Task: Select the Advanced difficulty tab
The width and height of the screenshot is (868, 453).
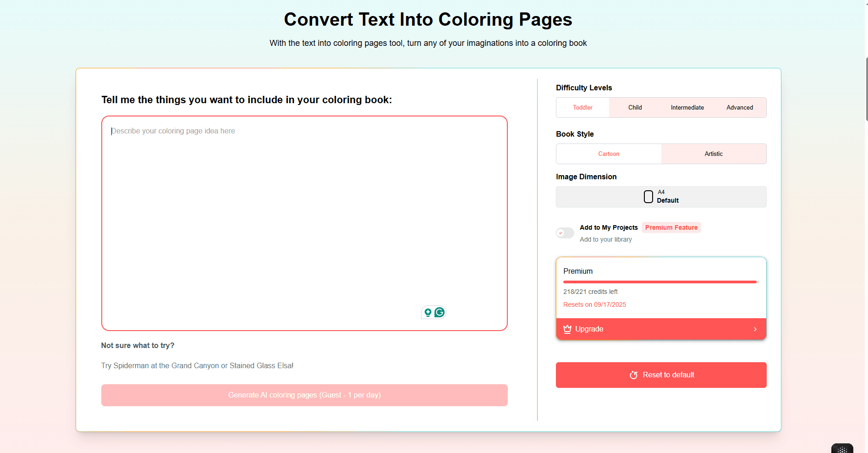Action: click(x=739, y=107)
